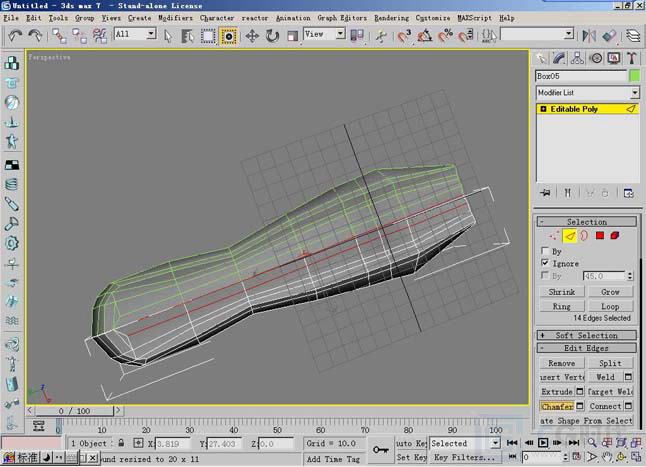Open the Modifiers menu
This screenshot has height=467, width=646.
click(175, 18)
